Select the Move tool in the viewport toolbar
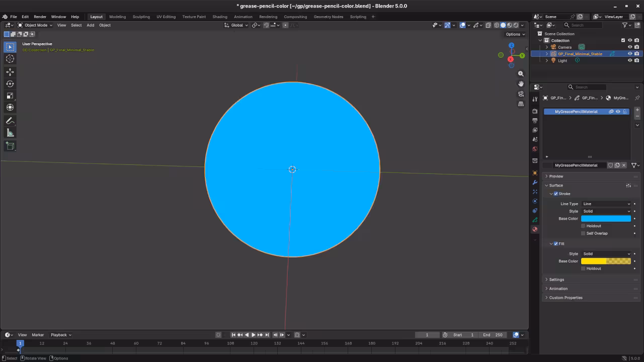 (10, 72)
